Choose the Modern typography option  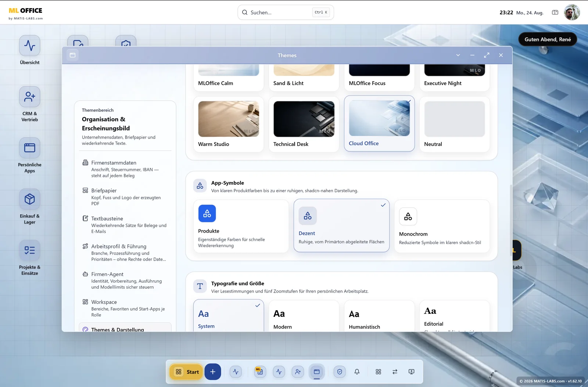(304, 316)
